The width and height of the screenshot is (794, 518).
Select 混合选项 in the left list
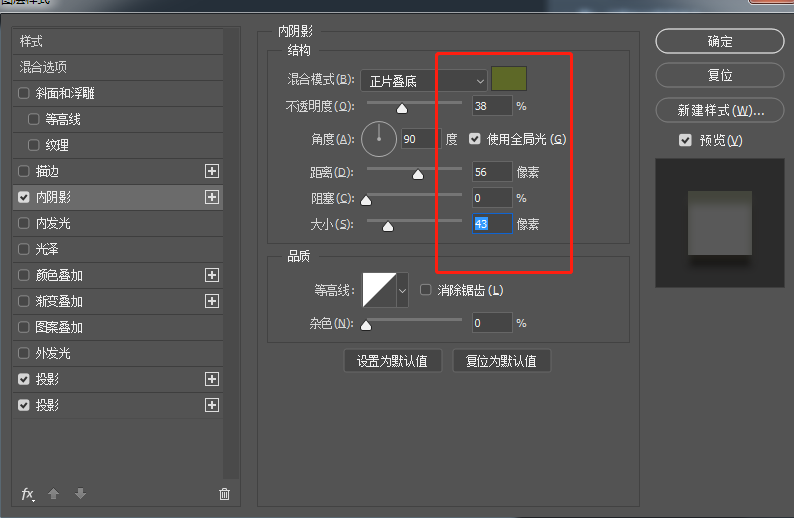tap(117, 67)
